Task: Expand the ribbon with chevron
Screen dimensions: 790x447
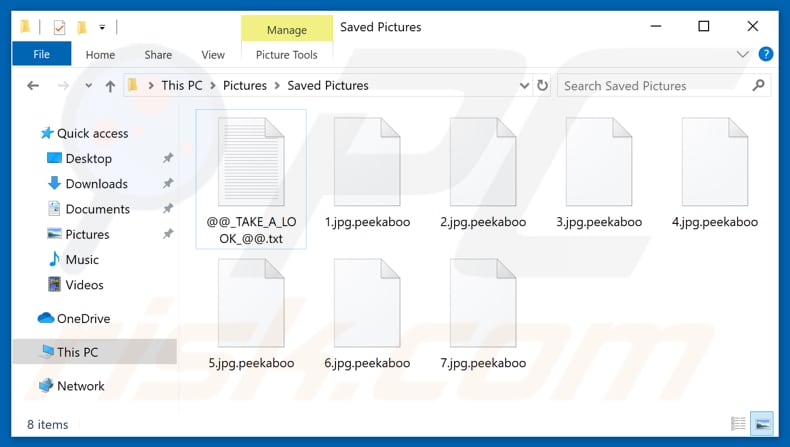Action: [743, 55]
